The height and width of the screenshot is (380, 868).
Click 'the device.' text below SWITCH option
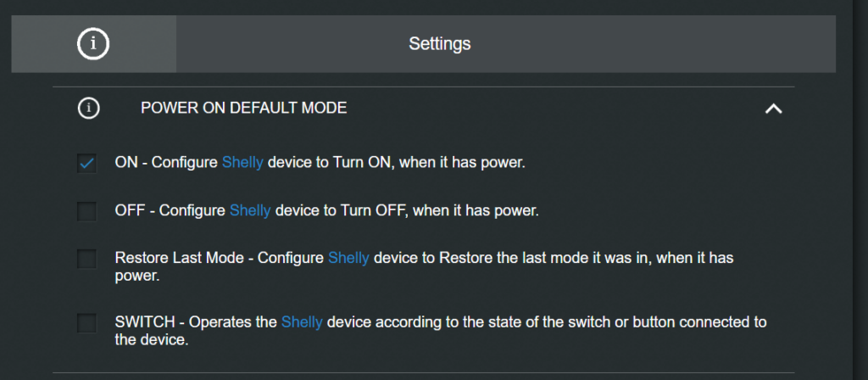pyautogui.click(x=151, y=340)
